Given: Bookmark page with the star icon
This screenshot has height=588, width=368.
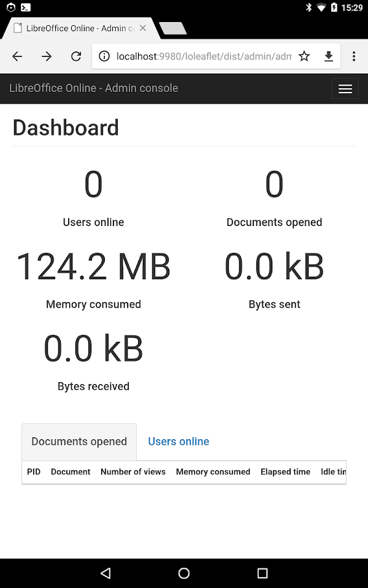Looking at the screenshot, I should pos(304,56).
